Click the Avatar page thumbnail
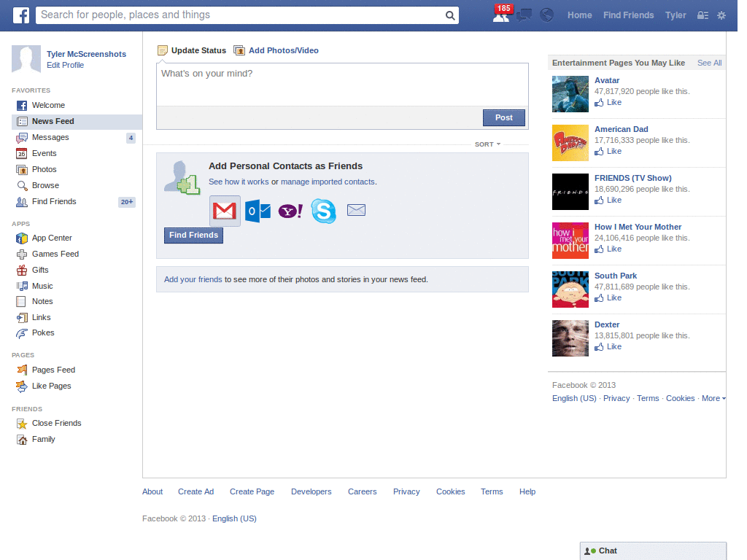The width and height of the screenshot is (747, 560). (570, 94)
